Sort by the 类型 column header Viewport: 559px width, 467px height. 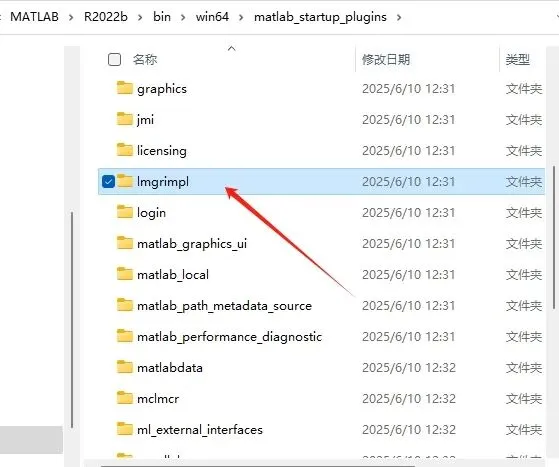click(518, 60)
